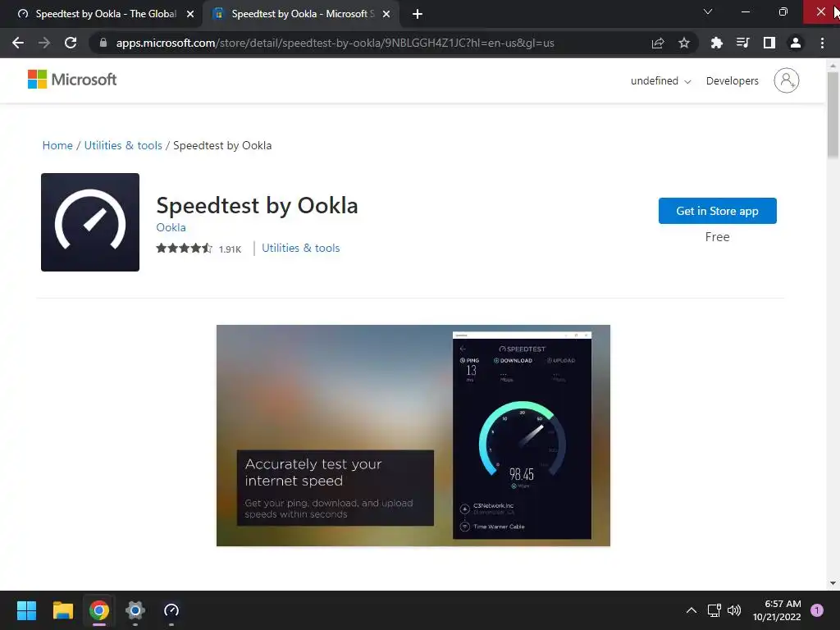Open Settings gear in the taskbar
Viewport: 840px width, 630px height.
coord(135,610)
